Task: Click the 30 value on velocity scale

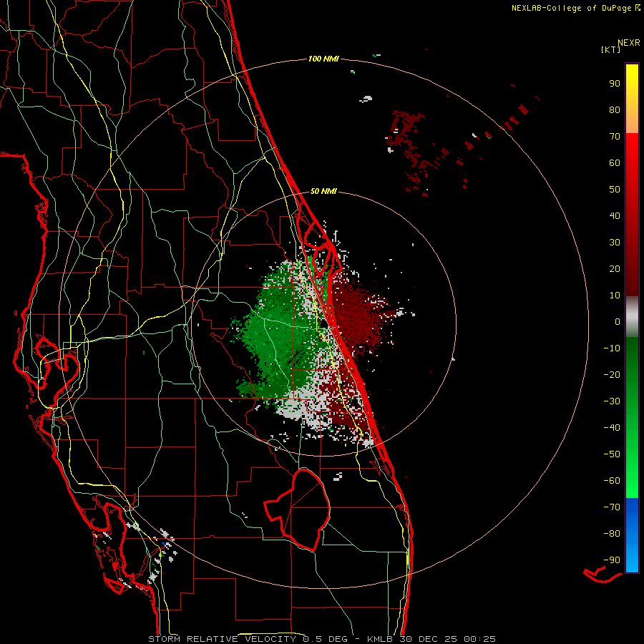Action: coord(615,243)
